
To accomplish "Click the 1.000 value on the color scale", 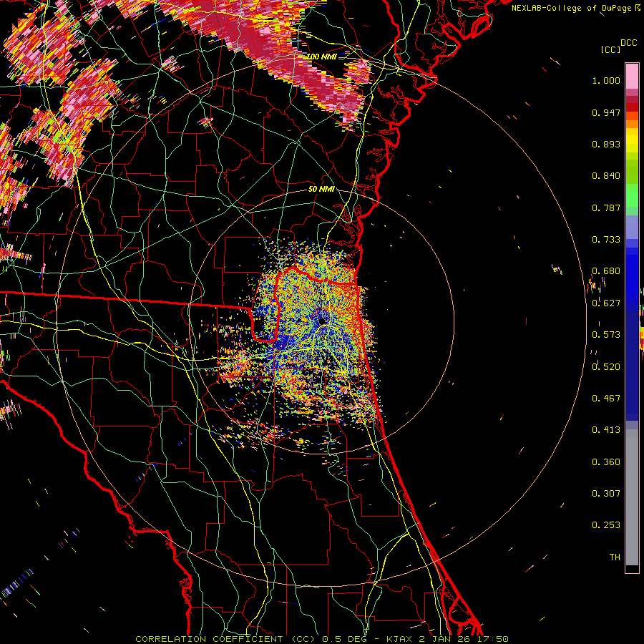I will (606, 80).
